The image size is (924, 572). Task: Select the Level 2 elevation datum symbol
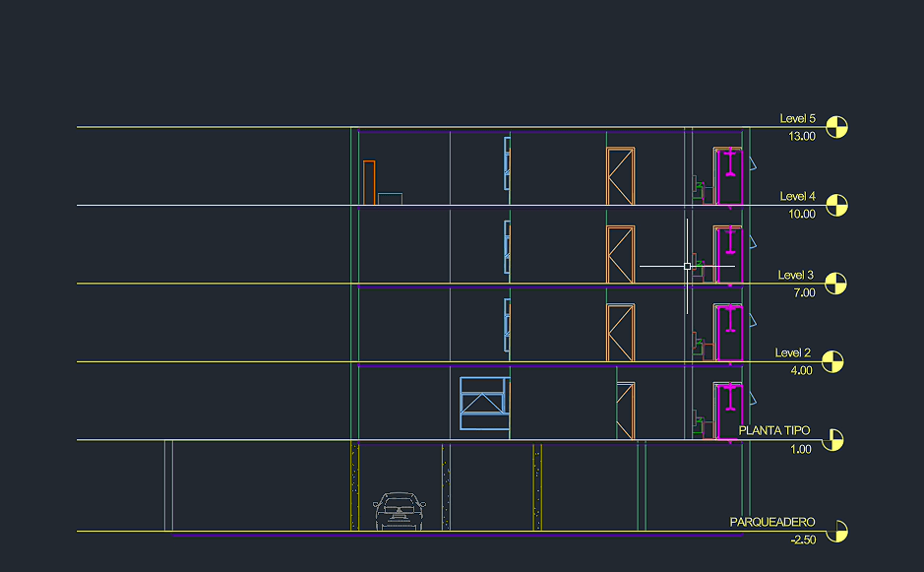click(x=832, y=361)
